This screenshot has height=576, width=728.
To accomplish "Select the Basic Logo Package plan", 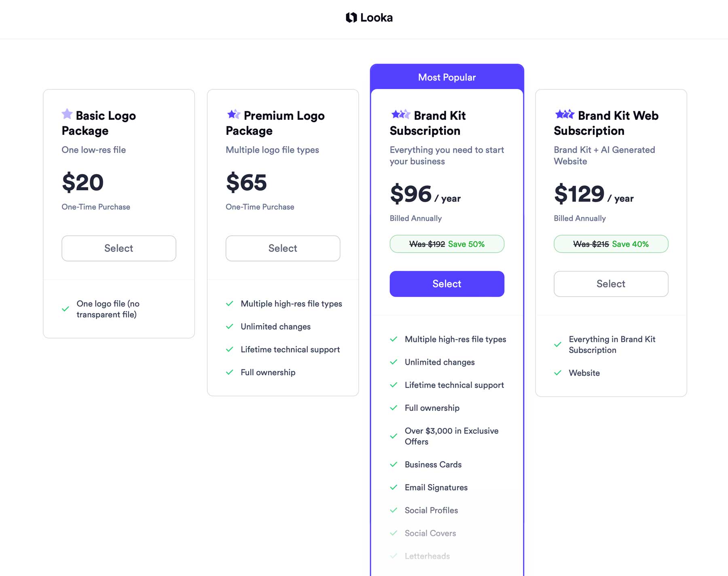I will [119, 248].
